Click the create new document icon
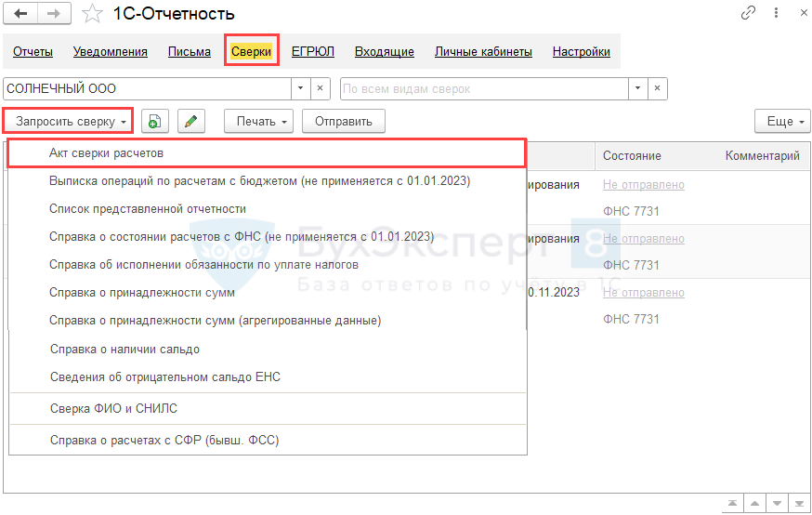The height and width of the screenshot is (515, 812). pos(154,121)
